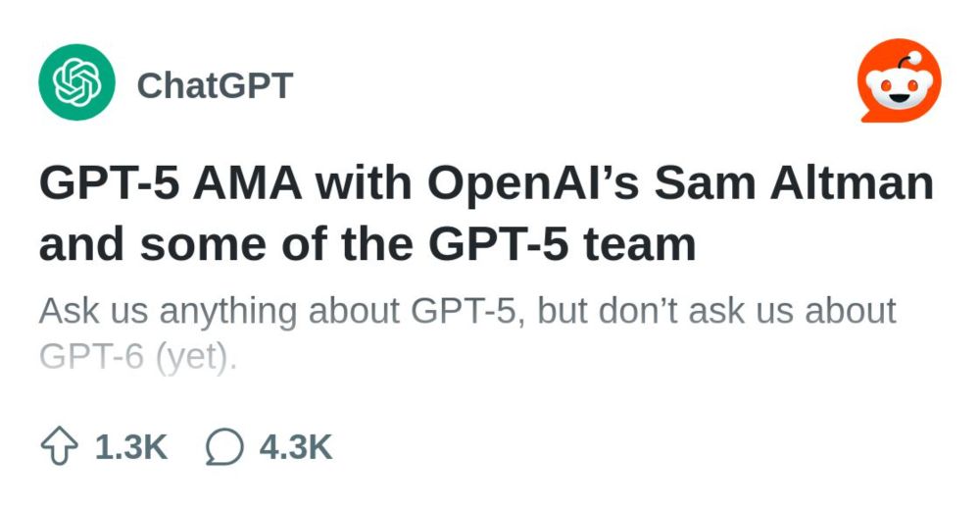The width and height of the screenshot is (980, 511).
Task: Click the faded 'GPT-6 (yet).' preview text
Action: point(138,356)
